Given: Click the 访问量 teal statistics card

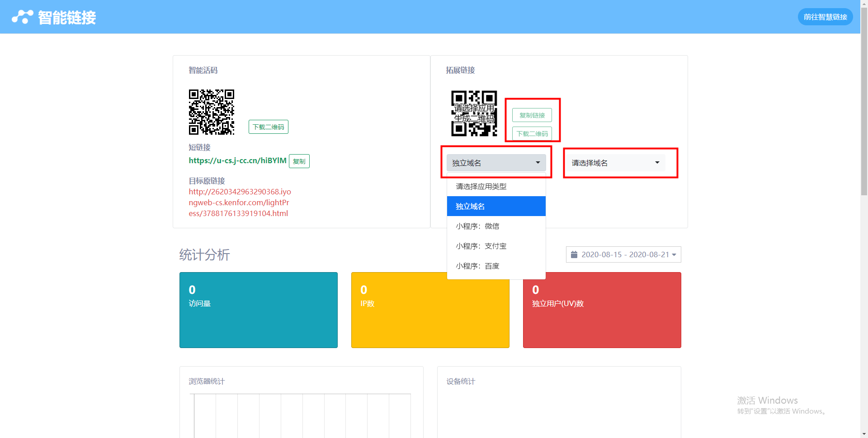Looking at the screenshot, I should [258, 310].
